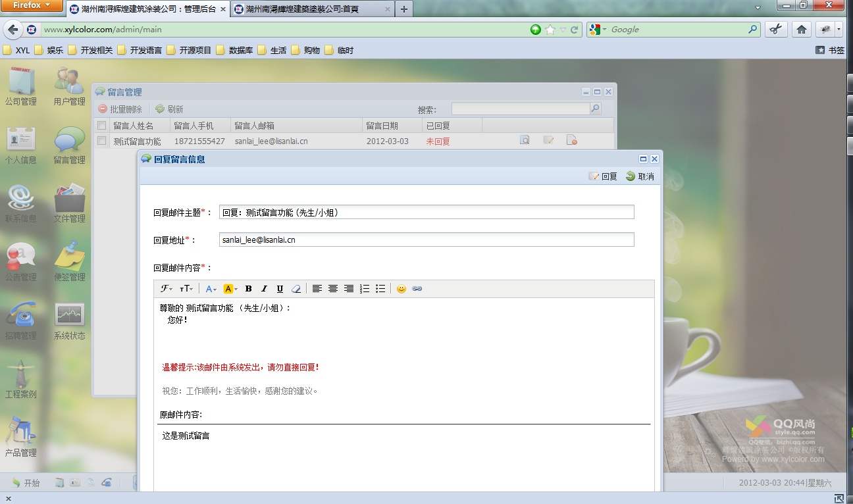Viewport: 853px width, 504px height.
Task: Open the Google search engine dropdown
Action: click(x=598, y=30)
